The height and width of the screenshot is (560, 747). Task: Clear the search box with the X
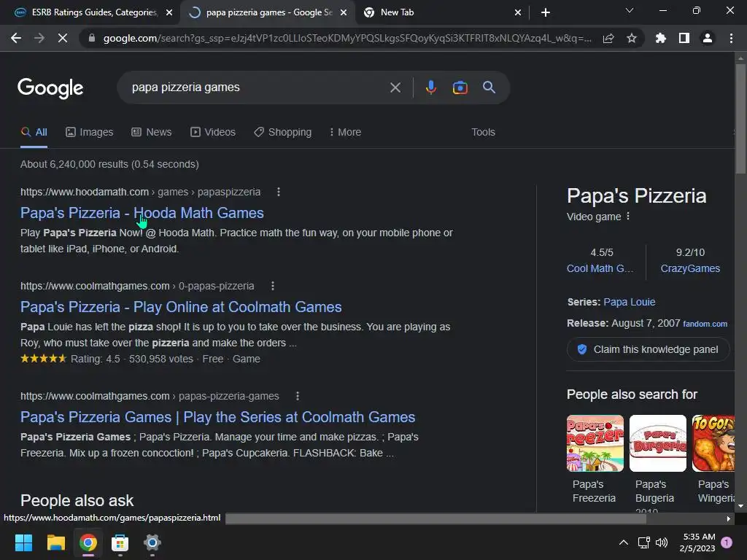(395, 87)
